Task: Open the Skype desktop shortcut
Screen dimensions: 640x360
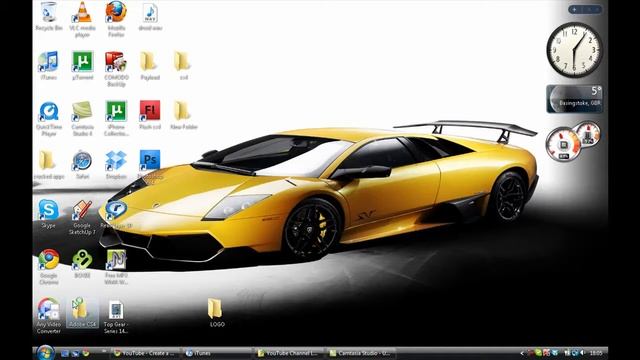Action: tap(49, 213)
